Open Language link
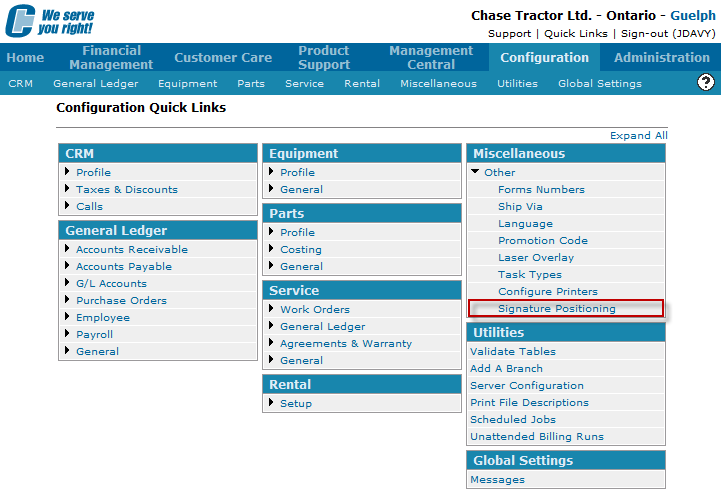This screenshot has height=493, width=721. point(525,224)
